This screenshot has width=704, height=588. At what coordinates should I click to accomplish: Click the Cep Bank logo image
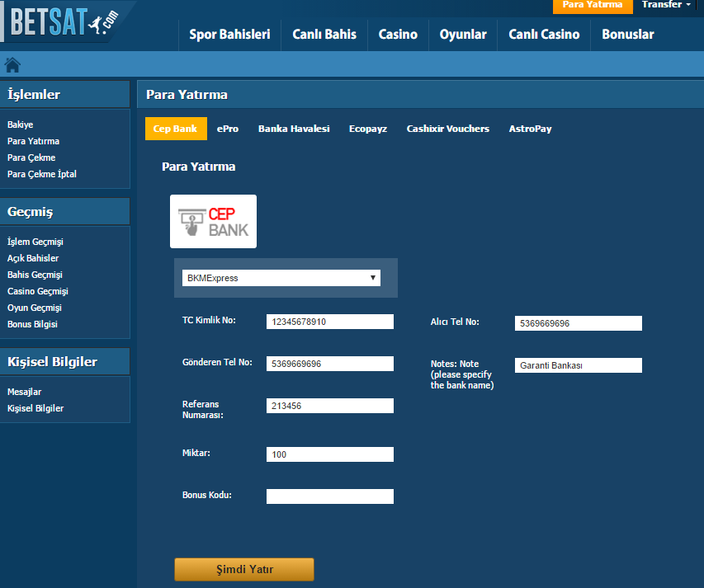click(x=213, y=222)
